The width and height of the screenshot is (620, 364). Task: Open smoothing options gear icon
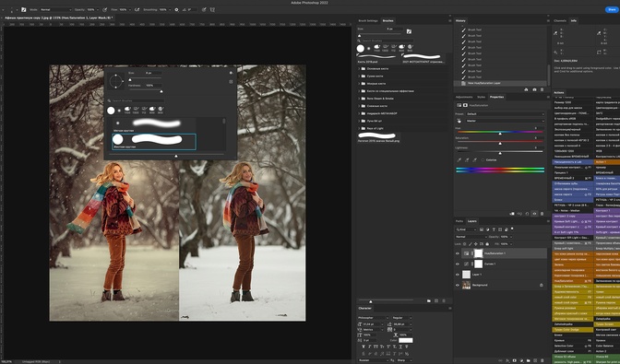pyautogui.click(x=176, y=9)
